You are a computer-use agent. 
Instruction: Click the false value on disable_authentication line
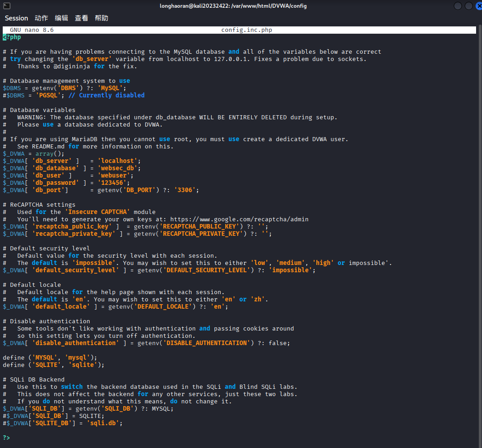tap(278, 343)
